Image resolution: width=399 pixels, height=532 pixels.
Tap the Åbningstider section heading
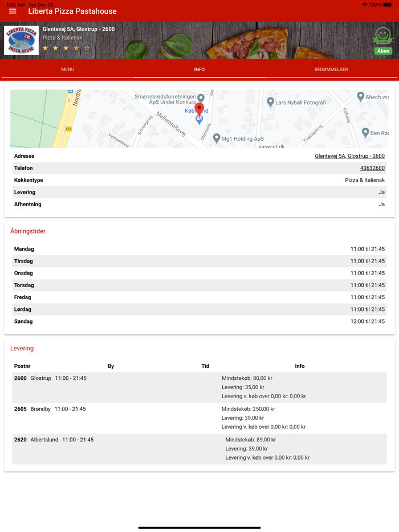(28, 231)
